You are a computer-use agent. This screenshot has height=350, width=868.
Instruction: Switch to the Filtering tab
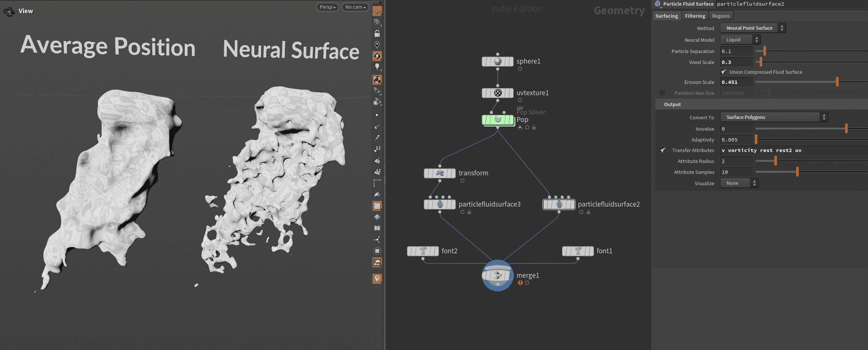click(x=695, y=15)
